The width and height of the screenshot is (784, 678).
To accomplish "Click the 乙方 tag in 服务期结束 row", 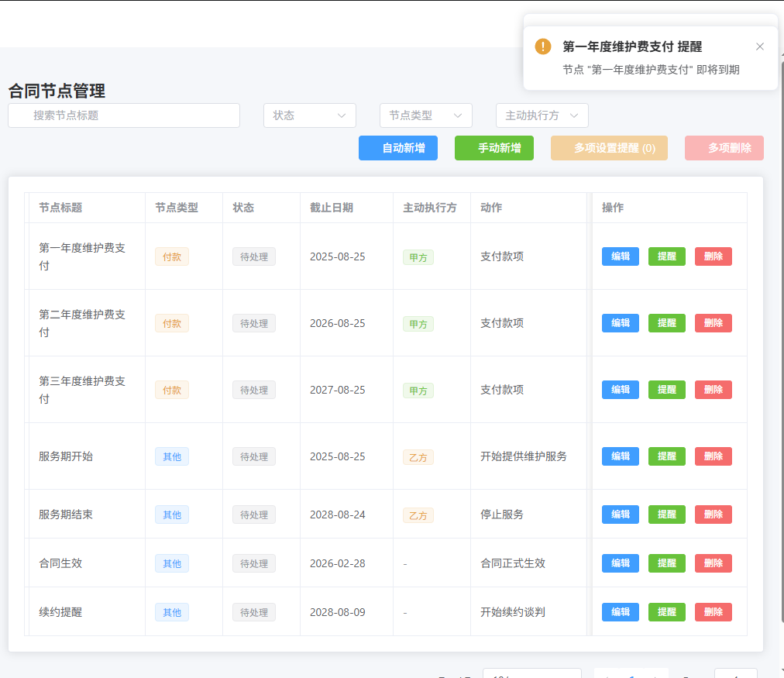I will [x=418, y=515].
